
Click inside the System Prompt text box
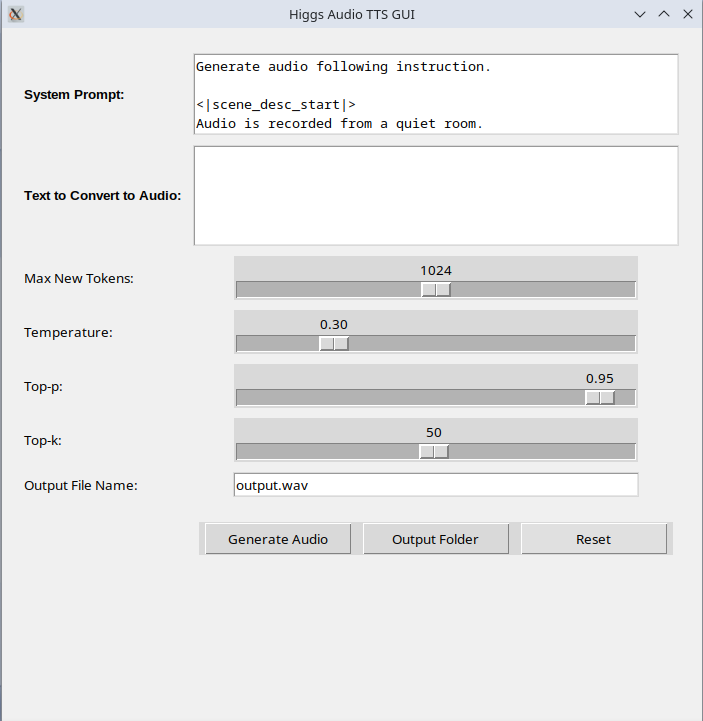[436, 94]
